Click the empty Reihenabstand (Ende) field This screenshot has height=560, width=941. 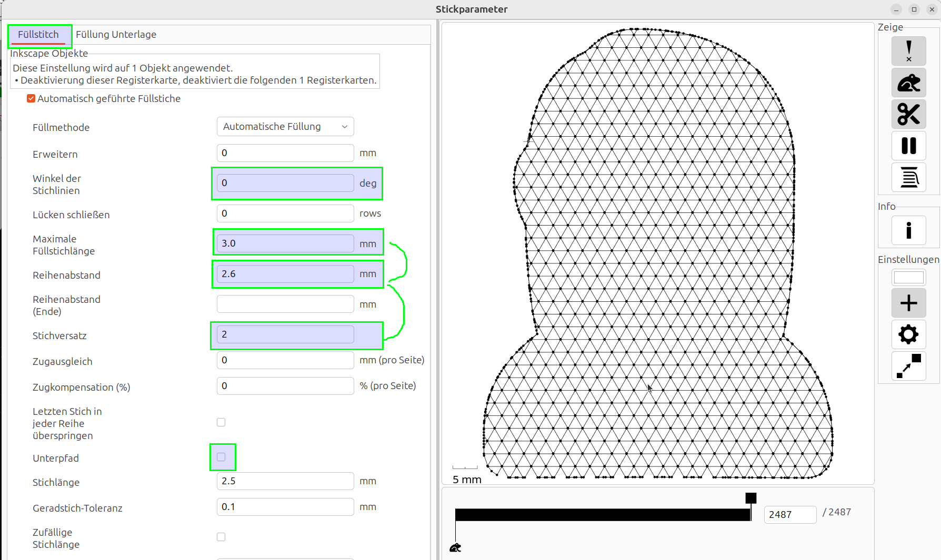click(x=285, y=304)
